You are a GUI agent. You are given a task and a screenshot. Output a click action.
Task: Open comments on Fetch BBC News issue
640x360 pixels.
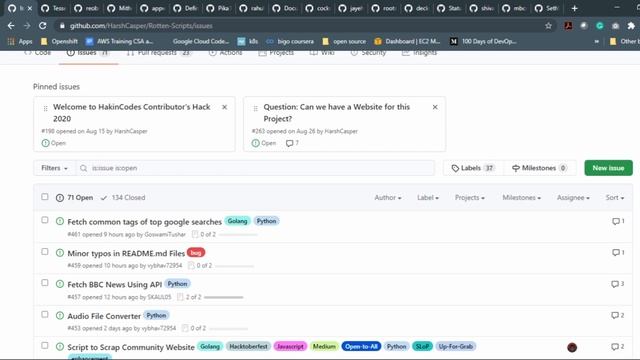coord(618,284)
